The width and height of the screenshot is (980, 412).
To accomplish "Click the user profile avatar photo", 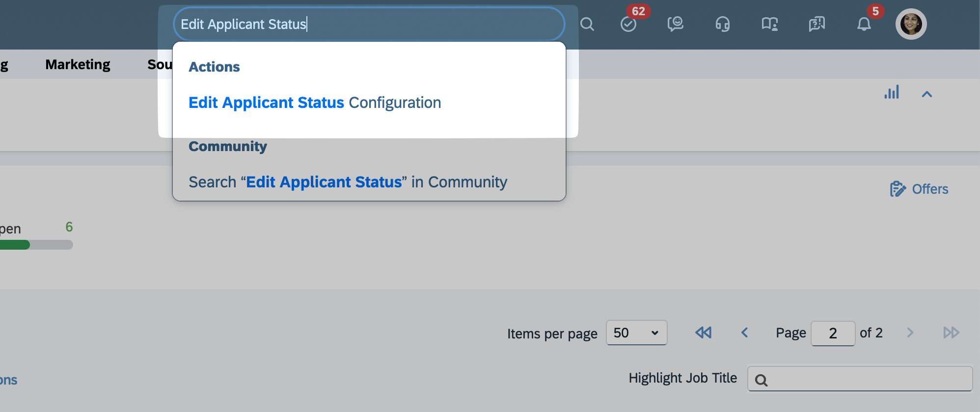I will pyautogui.click(x=911, y=24).
